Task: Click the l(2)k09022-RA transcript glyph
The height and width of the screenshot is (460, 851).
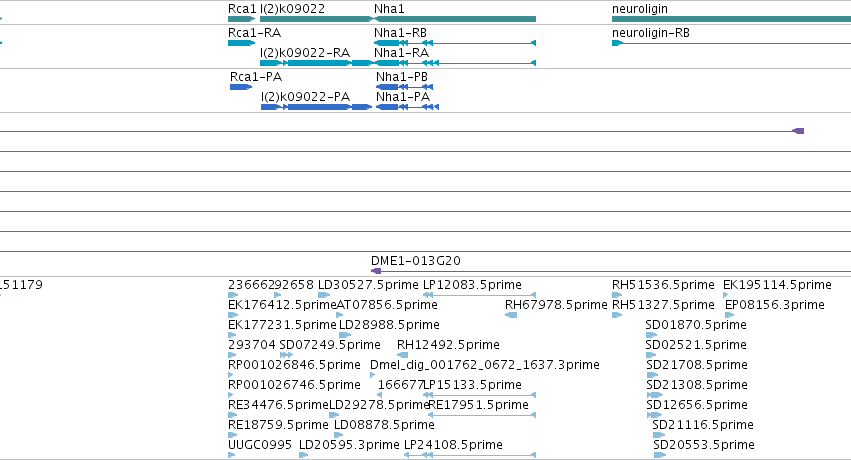Action: 316,63
